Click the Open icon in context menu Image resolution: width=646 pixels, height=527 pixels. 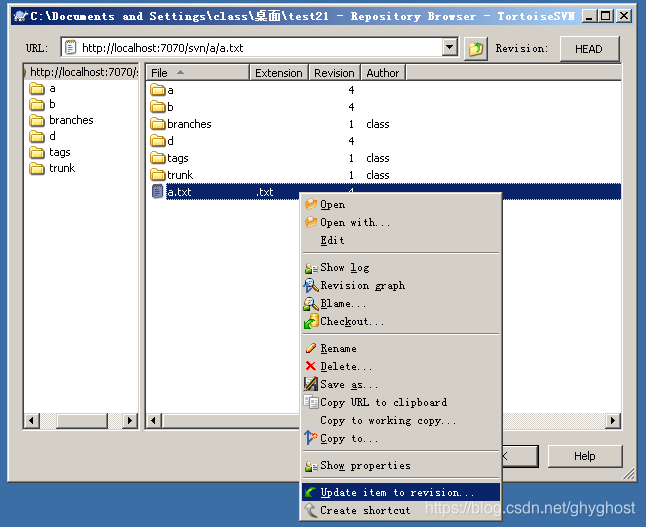(x=311, y=204)
